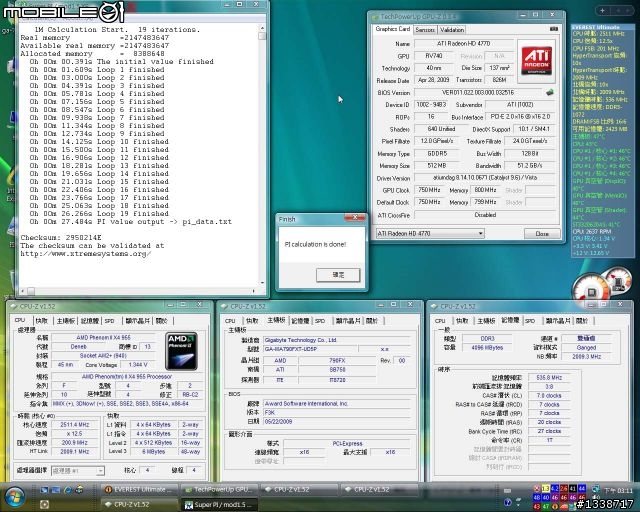Click the GPU-Z title bar app icon

click(x=374, y=17)
